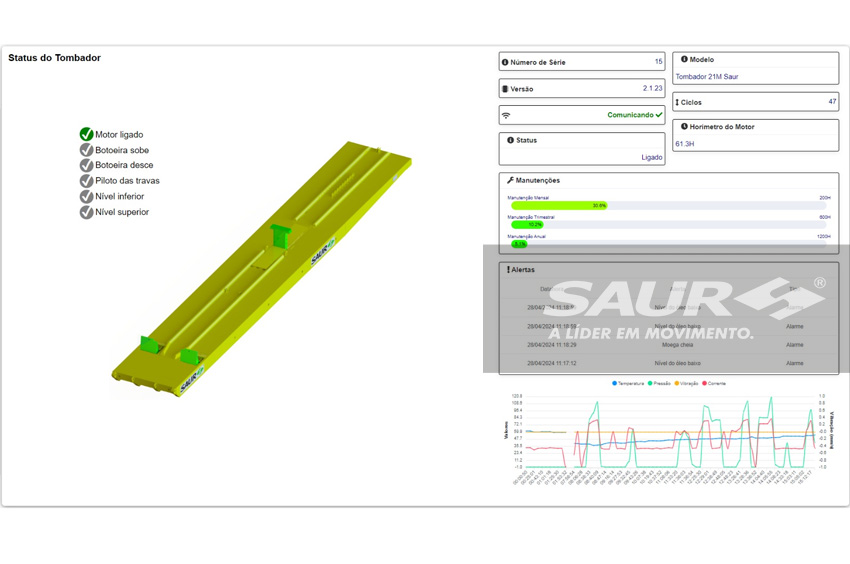The image size is (850, 564).
Task: Click the Botoeira sobe status check icon
Action: (x=86, y=150)
